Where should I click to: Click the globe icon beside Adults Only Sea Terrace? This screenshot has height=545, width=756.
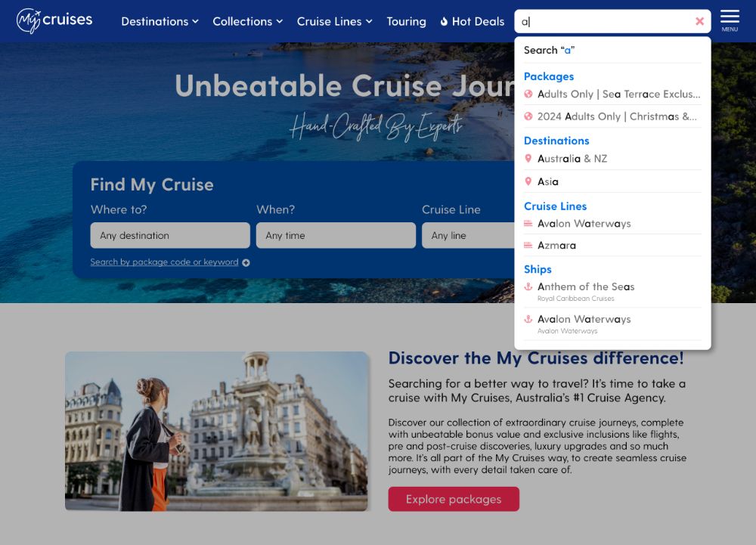point(528,94)
